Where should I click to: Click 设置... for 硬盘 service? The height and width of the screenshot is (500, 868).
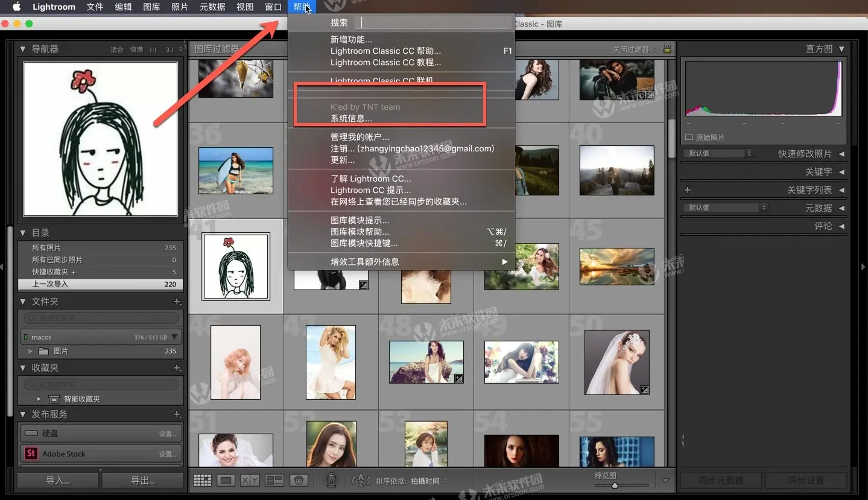point(168,434)
